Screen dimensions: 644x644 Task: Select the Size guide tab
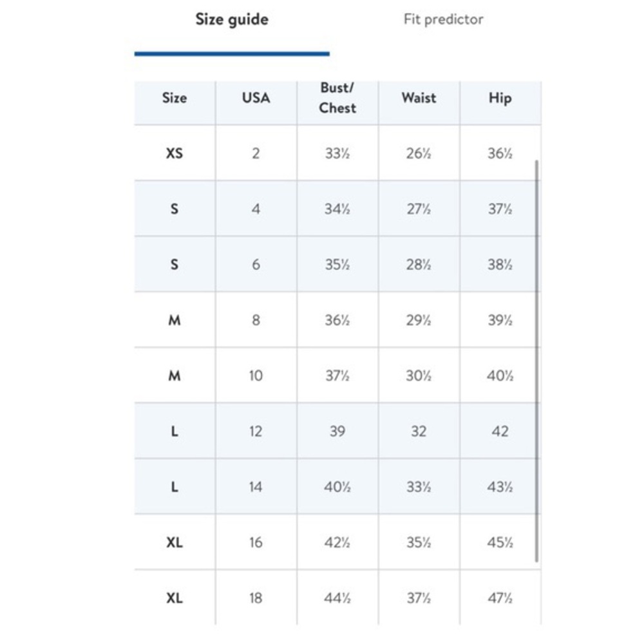click(232, 19)
